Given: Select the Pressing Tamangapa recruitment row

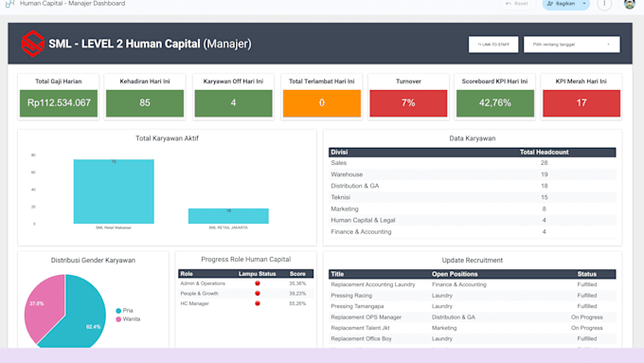Looking at the screenshot, I should (x=473, y=306).
